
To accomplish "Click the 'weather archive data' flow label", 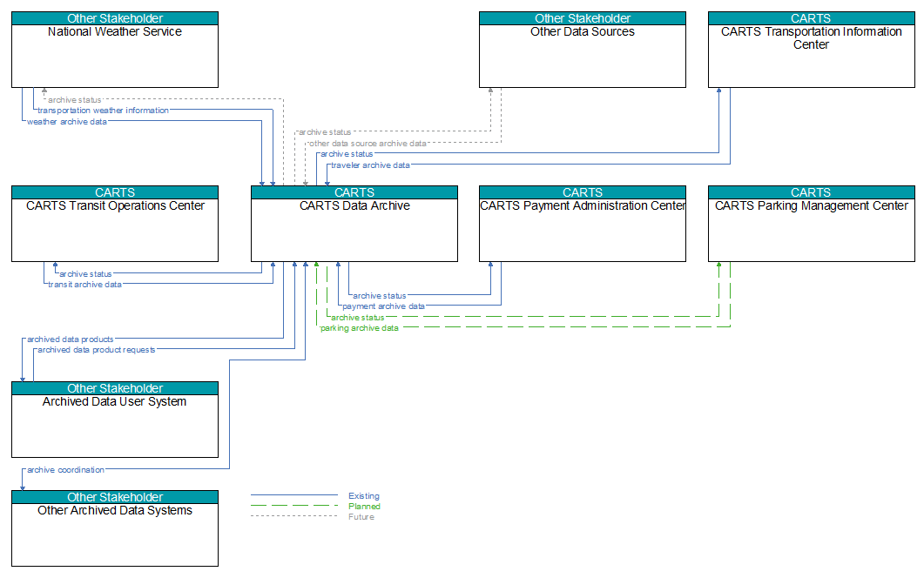I will coord(67,121).
